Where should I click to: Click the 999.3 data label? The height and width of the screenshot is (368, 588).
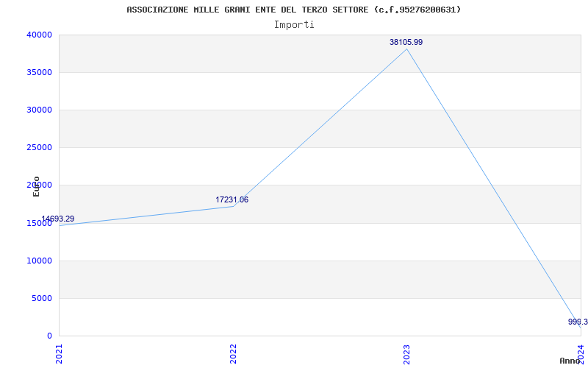(578, 322)
